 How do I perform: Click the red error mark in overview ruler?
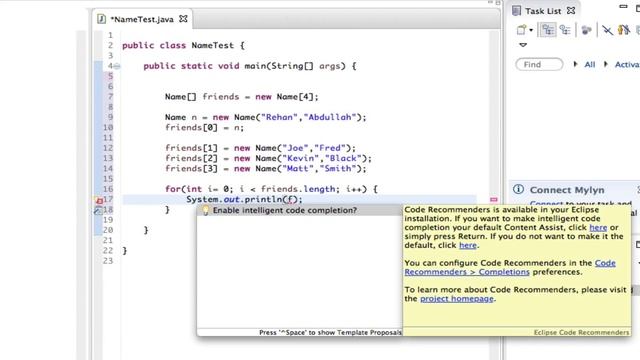coord(493,200)
